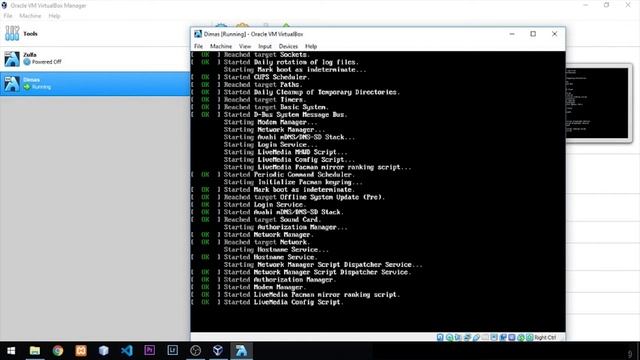Open the hard disk indicator in VM status bar
Image resolution: width=640 pixels, height=360 pixels.
pos(440,338)
